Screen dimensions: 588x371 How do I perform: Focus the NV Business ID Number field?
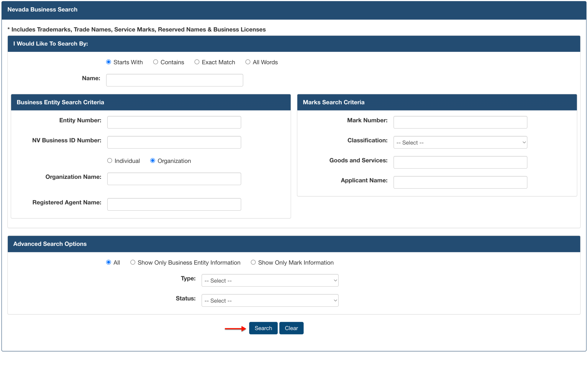click(174, 142)
